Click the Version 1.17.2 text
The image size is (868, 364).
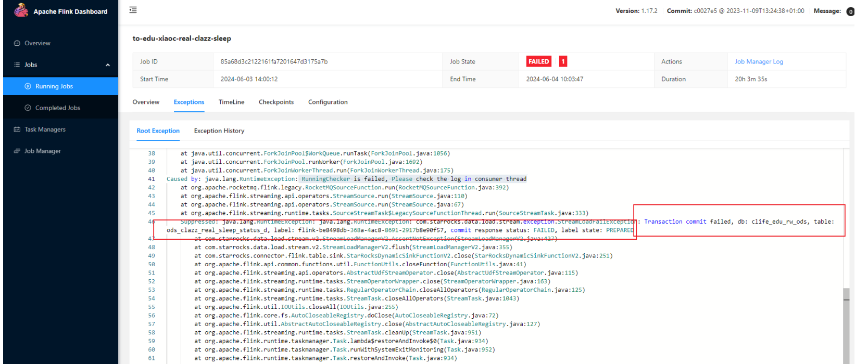[636, 11]
